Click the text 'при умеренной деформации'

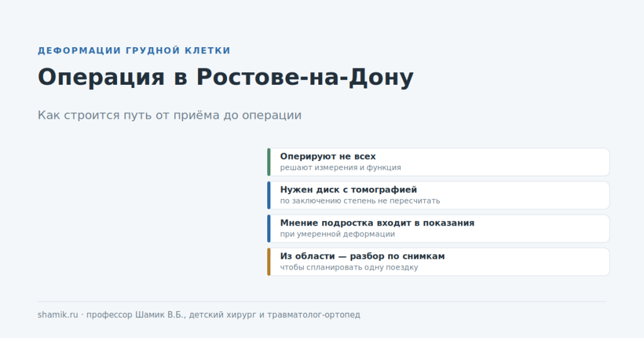[337, 234]
